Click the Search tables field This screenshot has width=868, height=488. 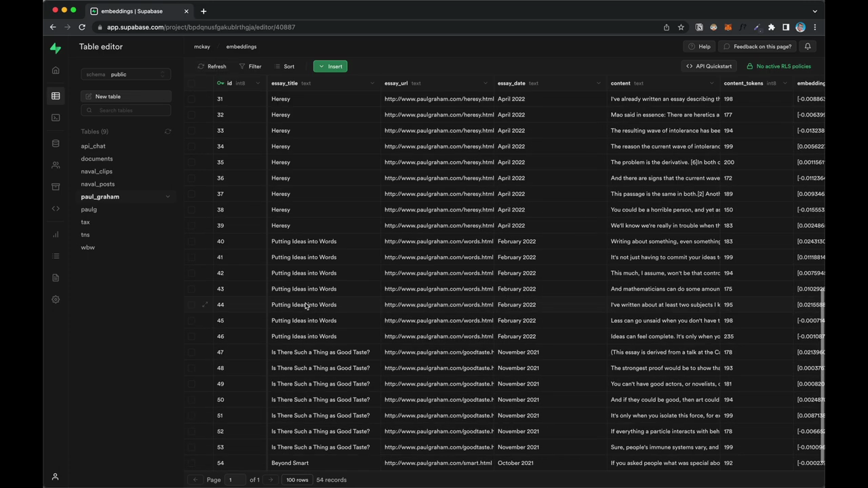tap(125, 110)
